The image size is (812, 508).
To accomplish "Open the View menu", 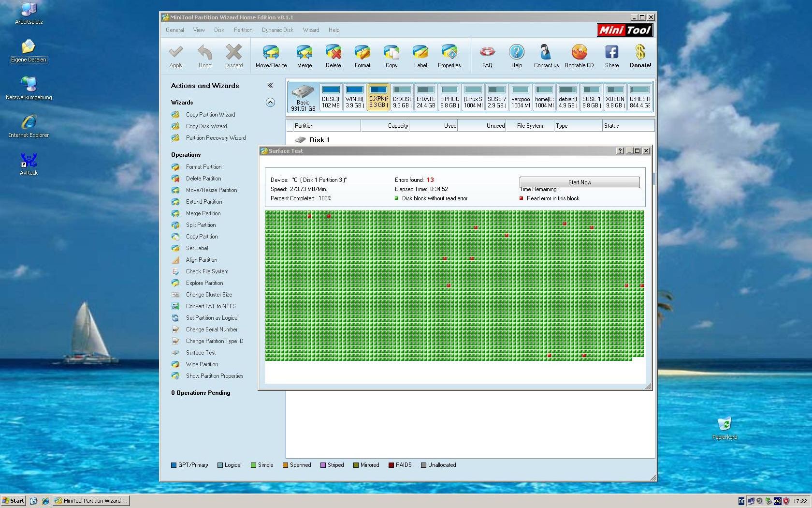I will click(x=199, y=30).
